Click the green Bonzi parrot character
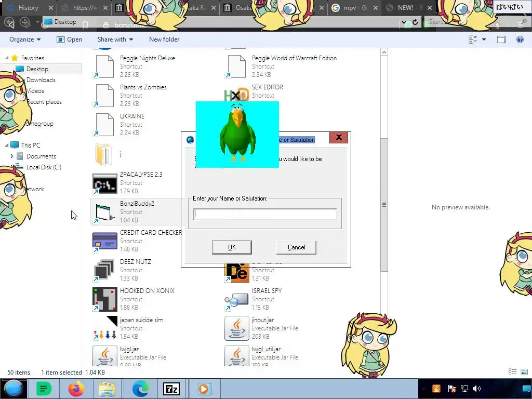Viewport: 532px width, 399px height. pyautogui.click(x=237, y=134)
